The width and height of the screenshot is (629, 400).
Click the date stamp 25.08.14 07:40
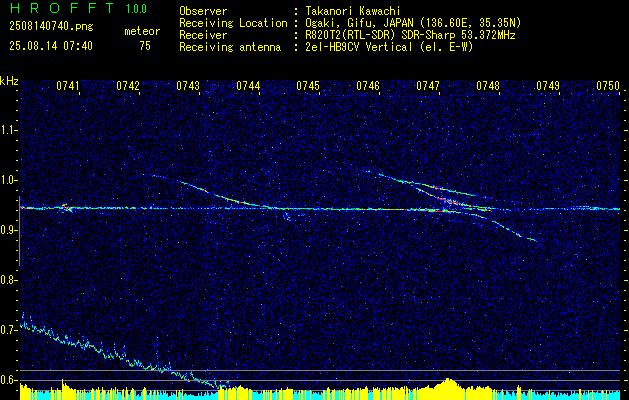[51, 46]
